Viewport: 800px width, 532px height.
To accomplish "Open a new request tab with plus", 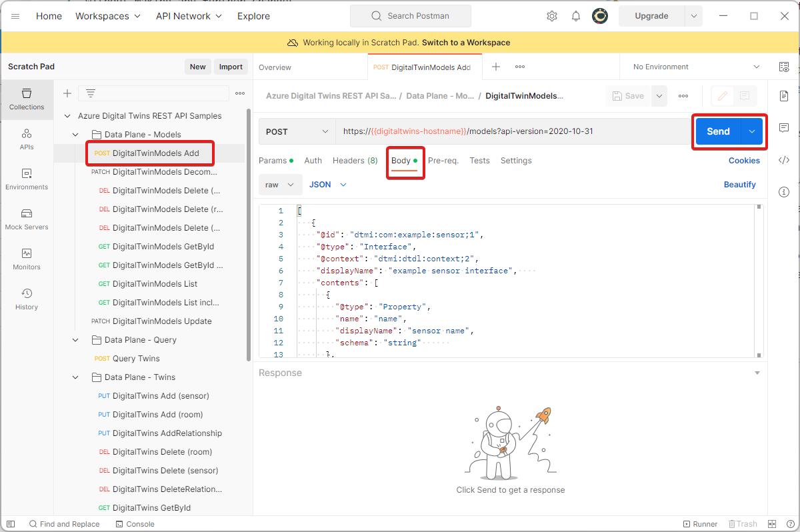I will (x=496, y=67).
